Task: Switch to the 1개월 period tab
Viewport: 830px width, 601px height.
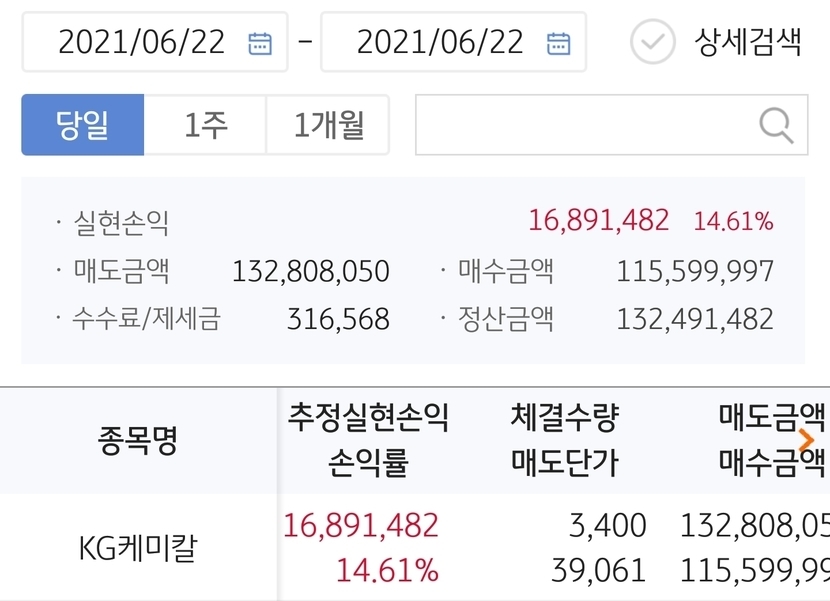Action: (328, 125)
